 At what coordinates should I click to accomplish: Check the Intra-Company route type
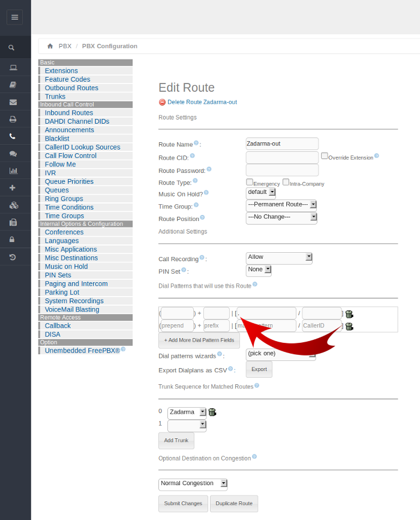pyautogui.click(x=286, y=182)
